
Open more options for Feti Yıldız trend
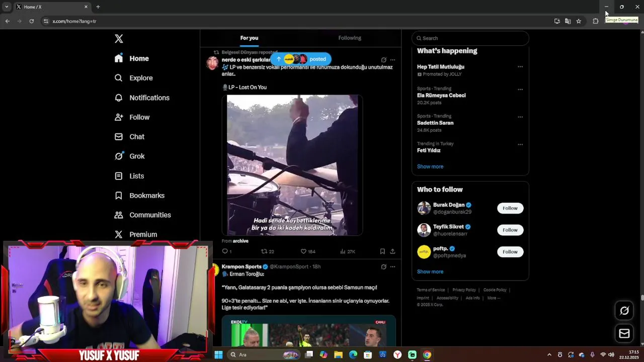520,145
